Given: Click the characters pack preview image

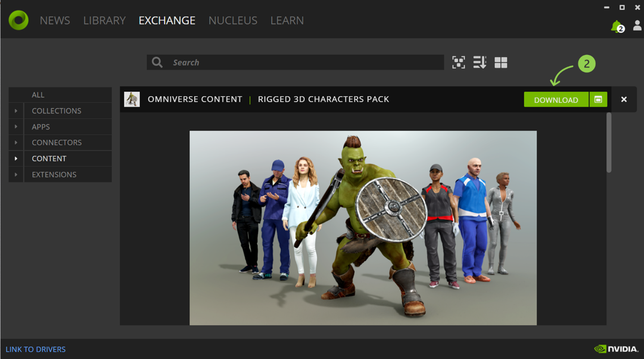Looking at the screenshot, I should pyautogui.click(x=363, y=228).
